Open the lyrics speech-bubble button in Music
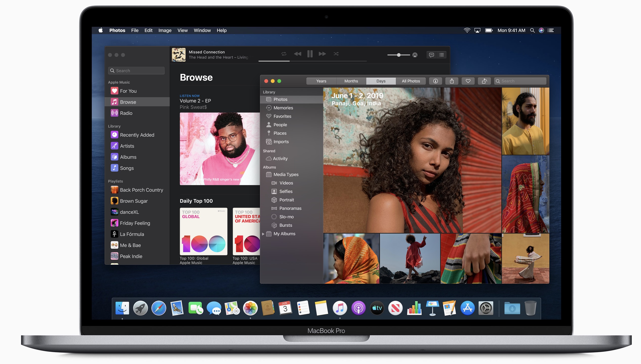 point(431,55)
